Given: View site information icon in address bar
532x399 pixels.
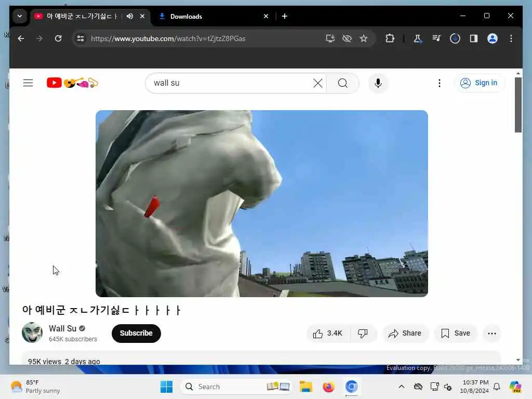Looking at the screenshot, I should coord(81,38).
